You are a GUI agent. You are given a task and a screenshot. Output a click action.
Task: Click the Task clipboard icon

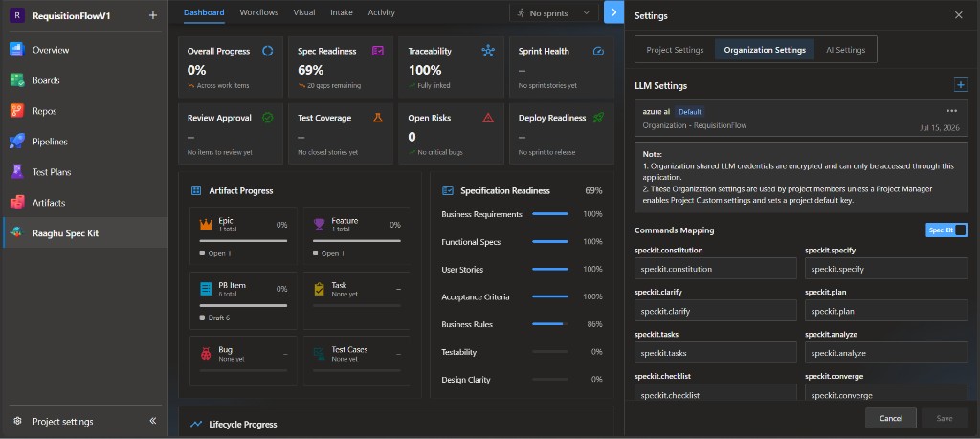tap(320, 289)
